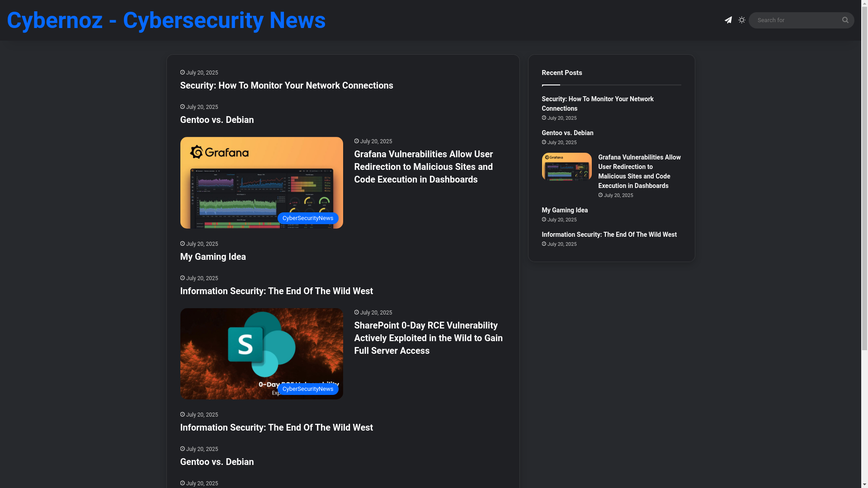Open sidebar recent post 'My Gaming Idea'
Screen dimensions: 868x488
[565, 210]
